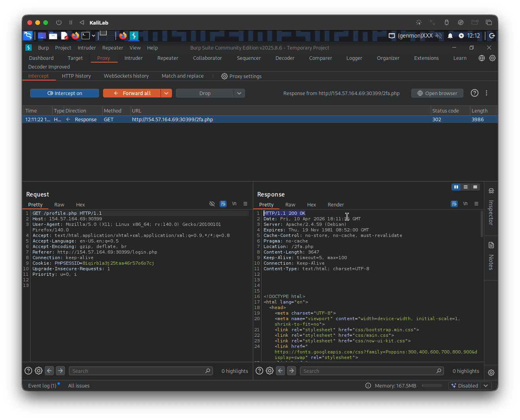Viewport: 520px width, 420px height.
Task: Select the stacked top-bottom layout icon
Action: pos(466,187)
